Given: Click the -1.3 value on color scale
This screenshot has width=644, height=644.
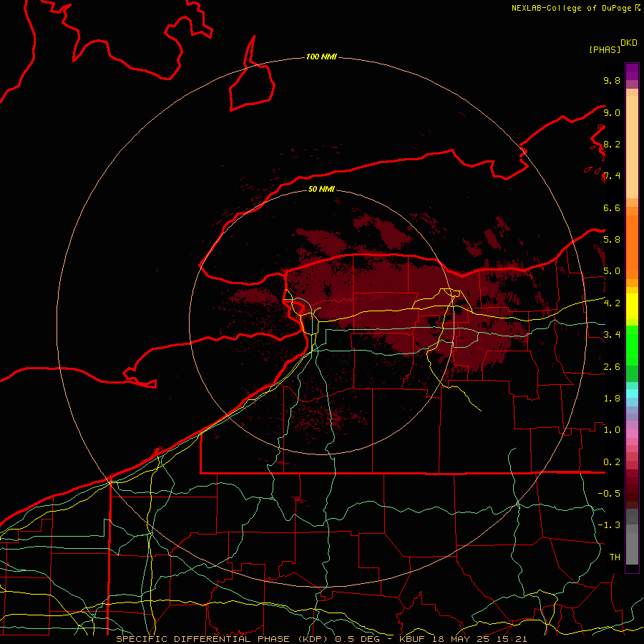Looking at the screenshot, I should (609, 525).
